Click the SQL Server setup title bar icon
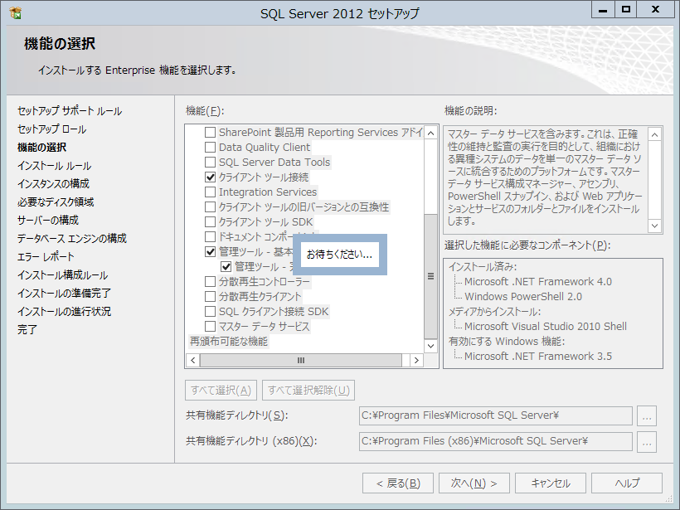 (x=16, y=13)
